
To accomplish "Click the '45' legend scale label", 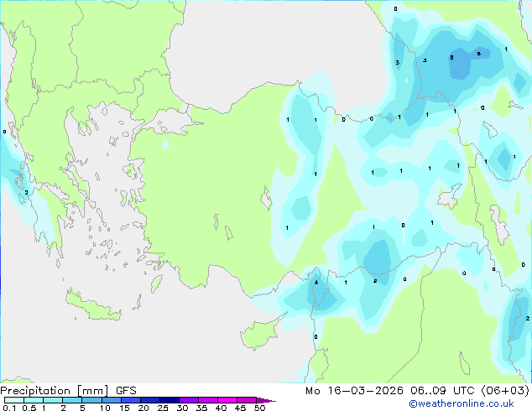I will pyautogui.click(x=240, y=408).
